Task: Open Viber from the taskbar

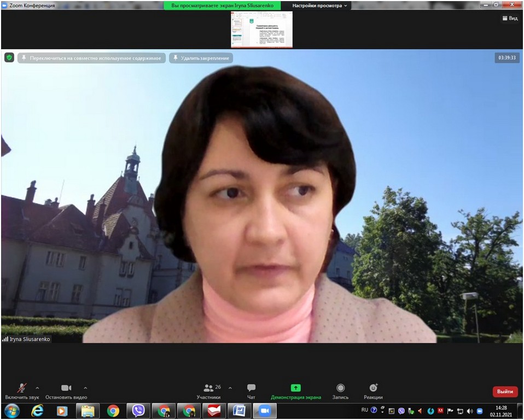Action: [x=138, y=410]
